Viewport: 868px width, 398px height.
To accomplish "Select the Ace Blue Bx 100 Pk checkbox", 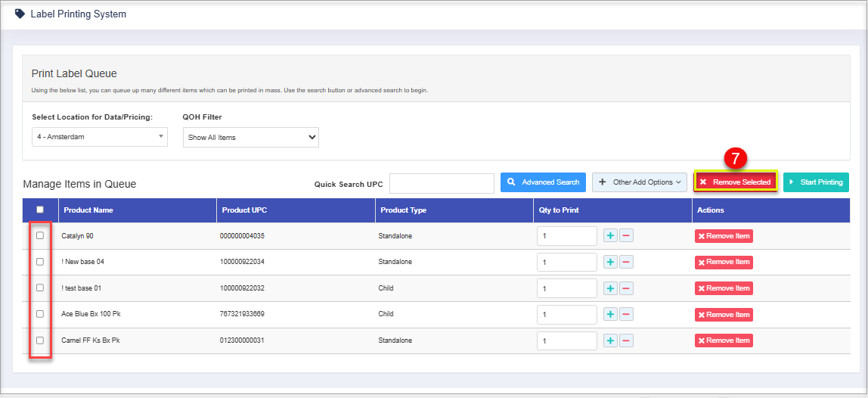I will (x=40, y=314).
